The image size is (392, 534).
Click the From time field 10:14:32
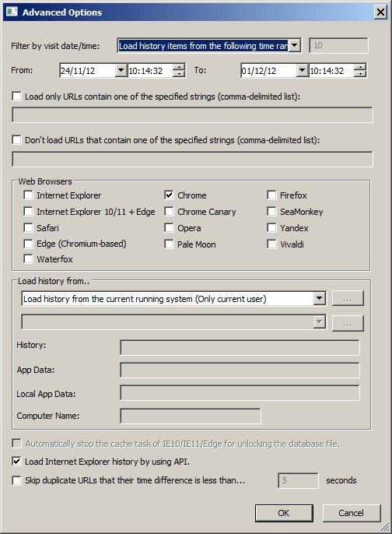pos(150,71)
